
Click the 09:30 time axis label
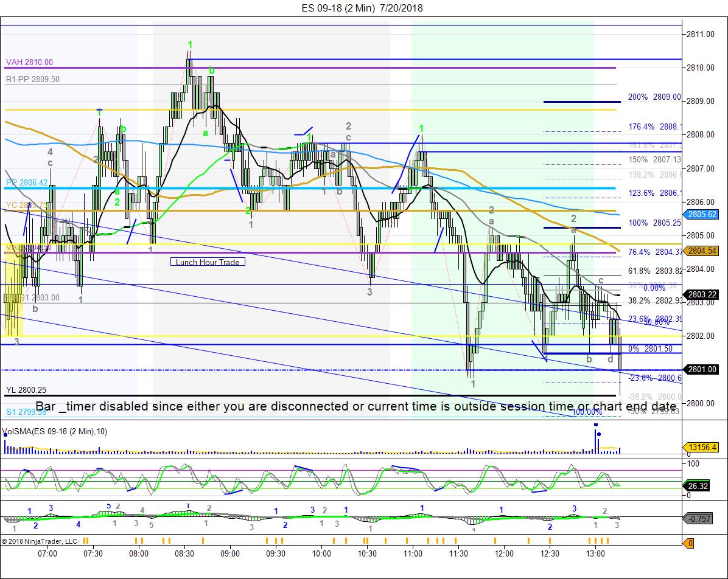pos(276,553)
